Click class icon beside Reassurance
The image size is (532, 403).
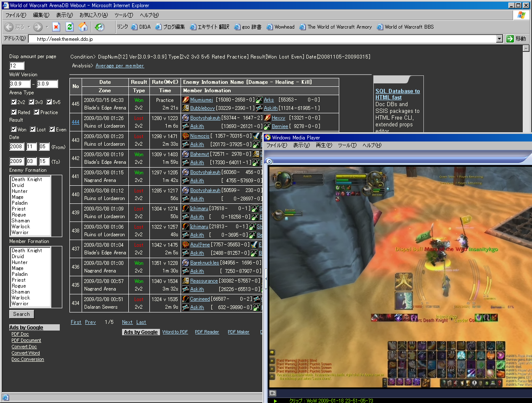[186, 281]
